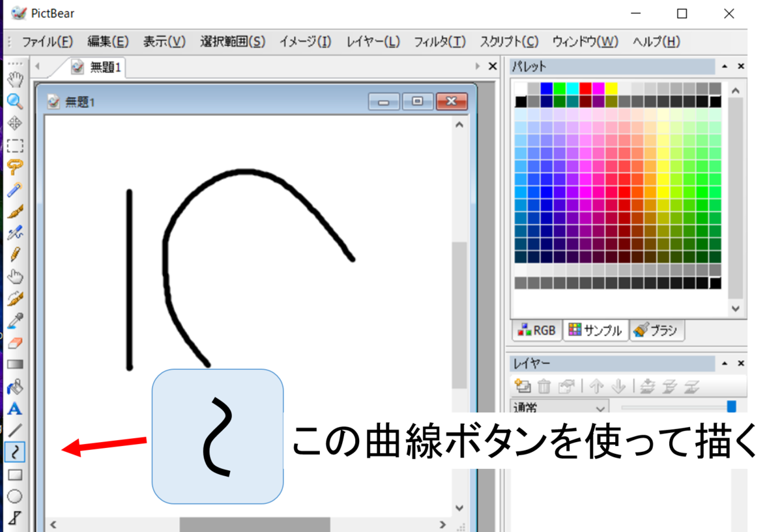
Task: Open the ファイル(F) menu
Action: (x=47, y=42)
